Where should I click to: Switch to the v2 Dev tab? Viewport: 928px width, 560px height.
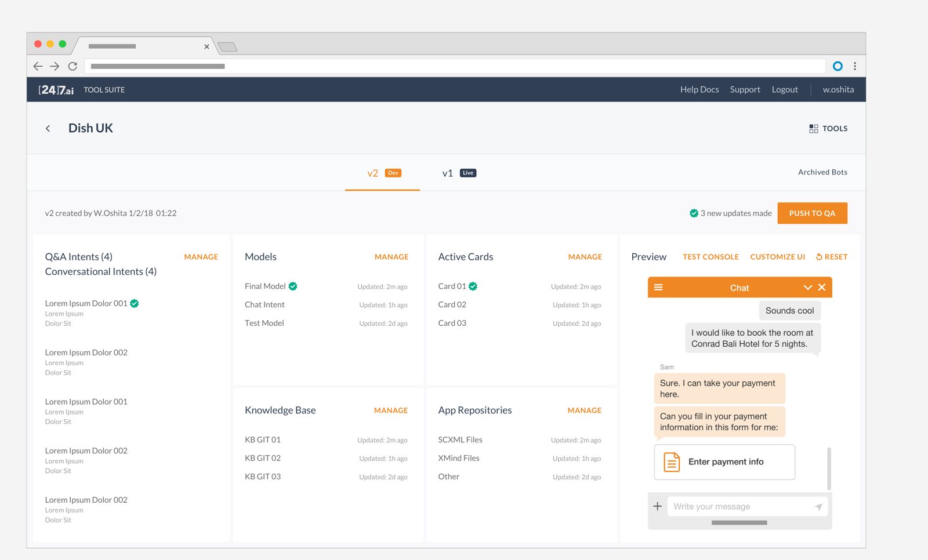pyautogui.click(x=383, y=173)
